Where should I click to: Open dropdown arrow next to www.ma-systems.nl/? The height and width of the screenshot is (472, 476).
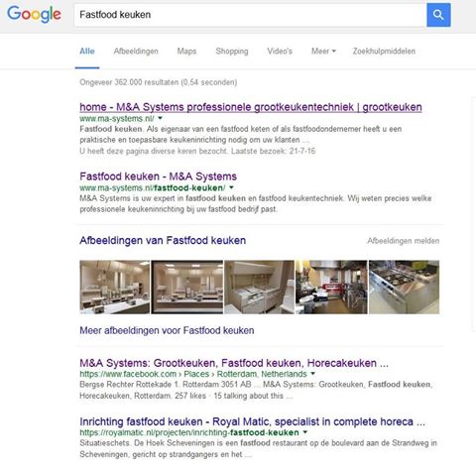(161, 118)
